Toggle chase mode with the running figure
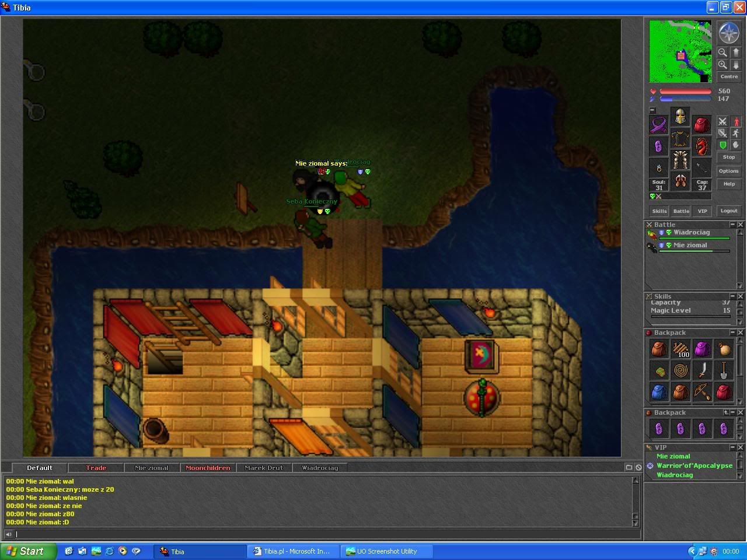747x560 pixels. (736, 133)
